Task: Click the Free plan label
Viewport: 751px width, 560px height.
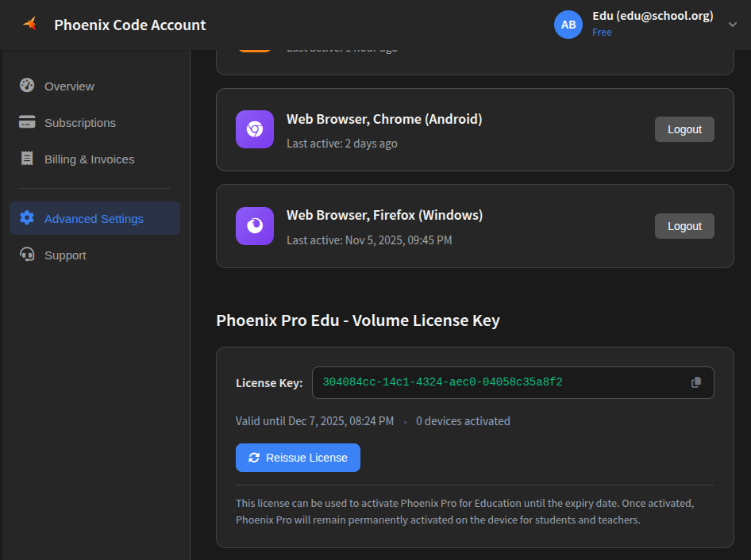Action: (602, 33)
